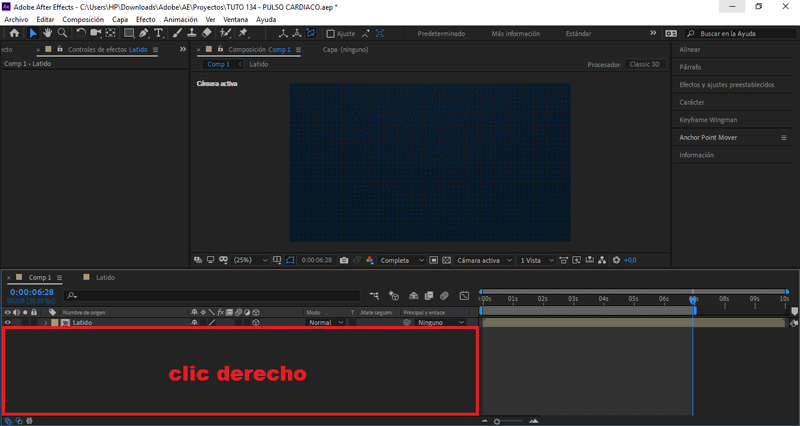The height and width of the screenshot is (426, 800).
Task: Toggle frame blending icon in timeline header
Action: pos(429,295)
